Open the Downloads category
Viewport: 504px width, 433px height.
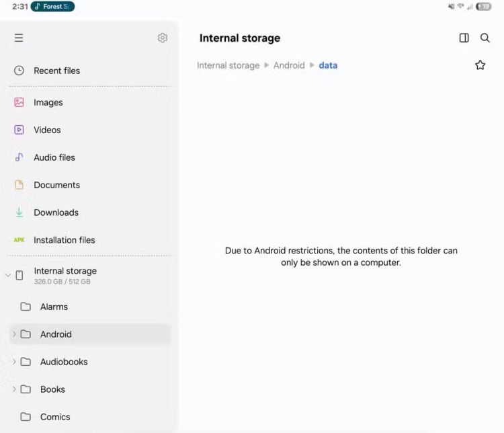click(x=56, y=212)
